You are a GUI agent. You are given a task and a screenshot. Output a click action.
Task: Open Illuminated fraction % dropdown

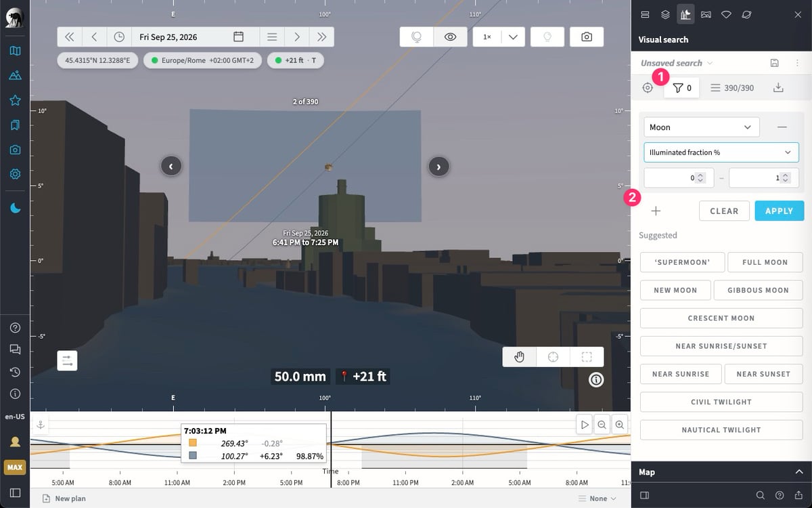(721, 152)
